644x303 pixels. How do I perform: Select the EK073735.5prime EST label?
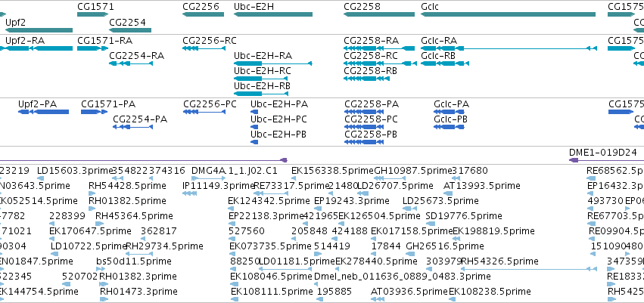coord(271,246)
